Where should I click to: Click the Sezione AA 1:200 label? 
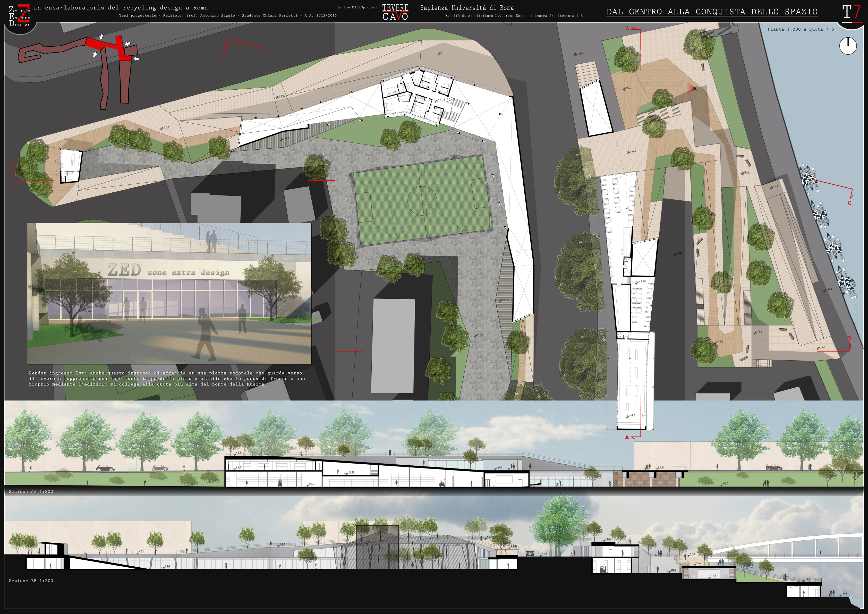point(31,491)
